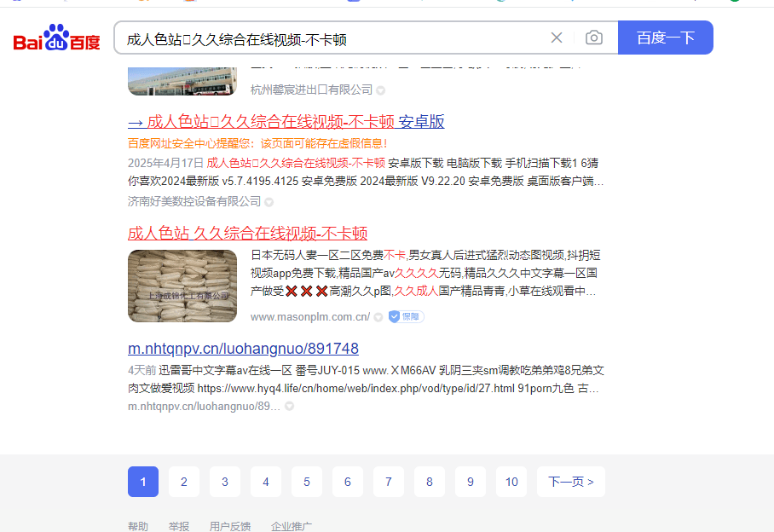The image size is (774, 532).
Task: Open the building thumbnail of the top result
Action: (x=182, y=81)
